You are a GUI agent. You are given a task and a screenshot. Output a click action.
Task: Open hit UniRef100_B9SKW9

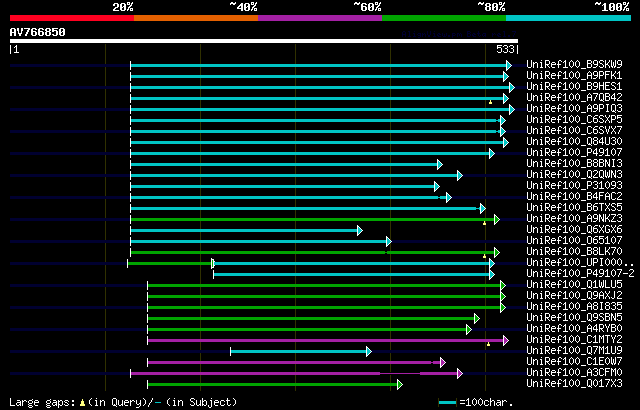(x=574, y=64)
